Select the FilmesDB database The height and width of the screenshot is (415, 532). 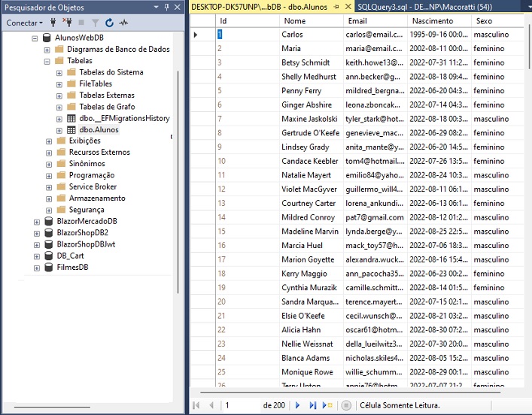72,267
